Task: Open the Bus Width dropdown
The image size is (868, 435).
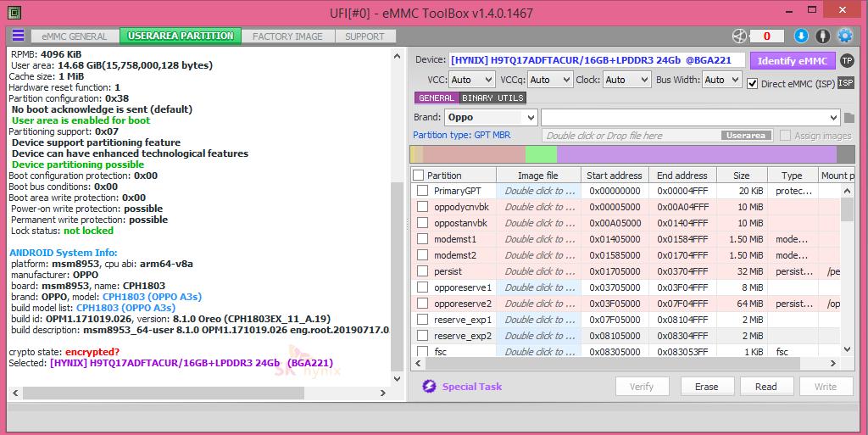Action: [x=722, y=80]
